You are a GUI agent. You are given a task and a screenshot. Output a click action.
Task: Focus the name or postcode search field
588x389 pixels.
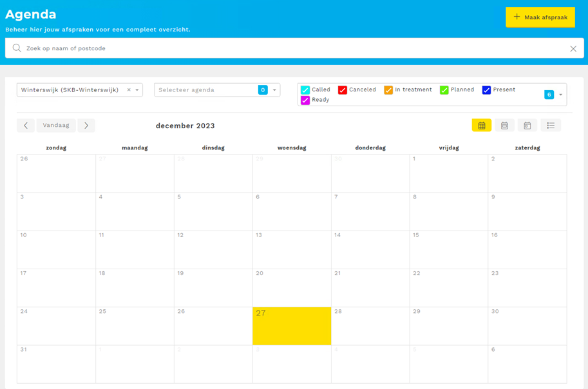(290, 48)
